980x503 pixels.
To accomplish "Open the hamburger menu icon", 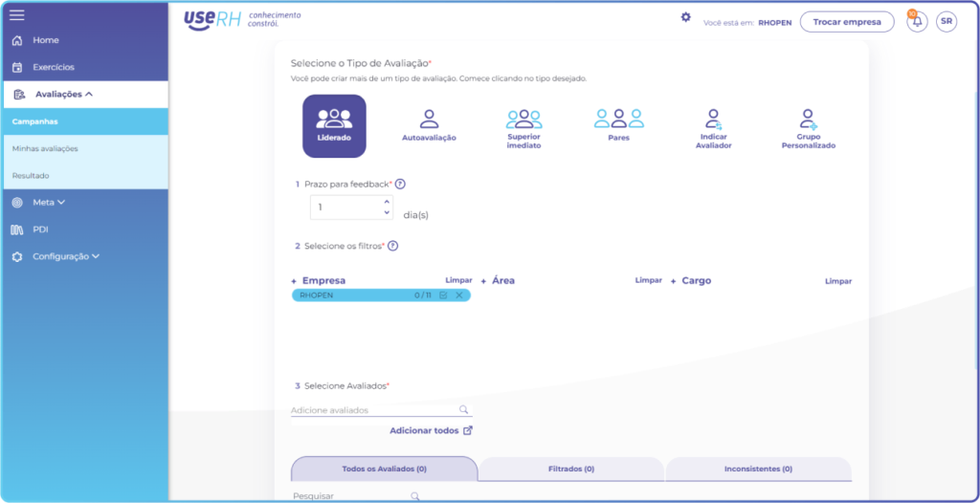I will point(17,15).
